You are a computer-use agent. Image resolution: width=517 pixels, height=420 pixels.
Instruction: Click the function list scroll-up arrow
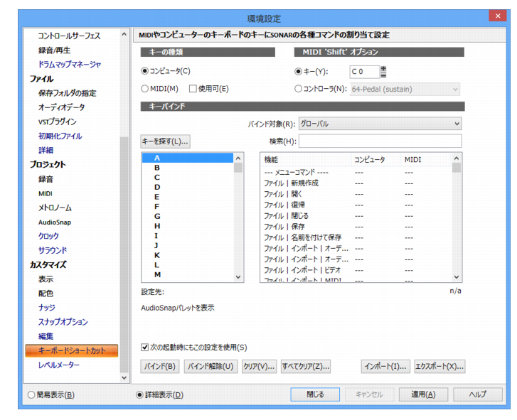pos(457,158)
